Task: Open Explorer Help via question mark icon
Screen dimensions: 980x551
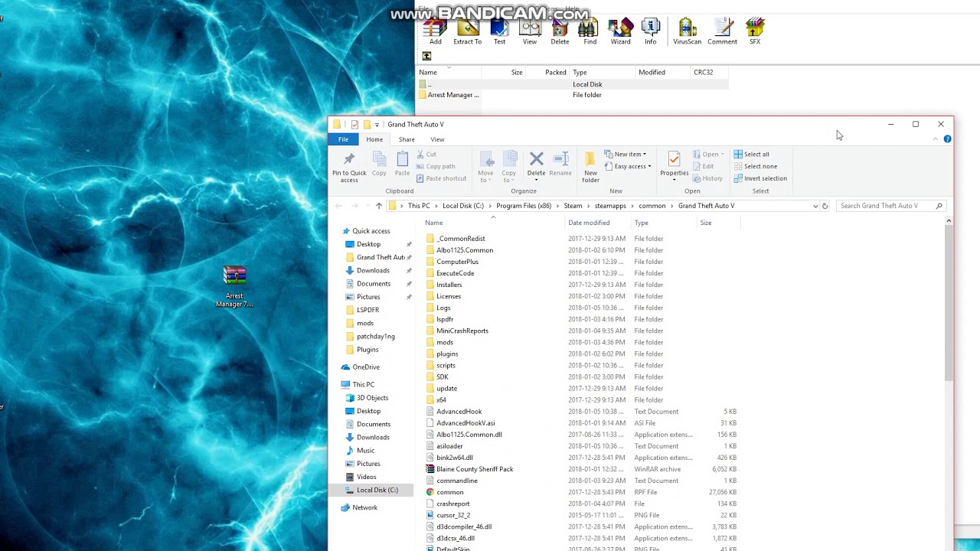Action: coord(947,139)
